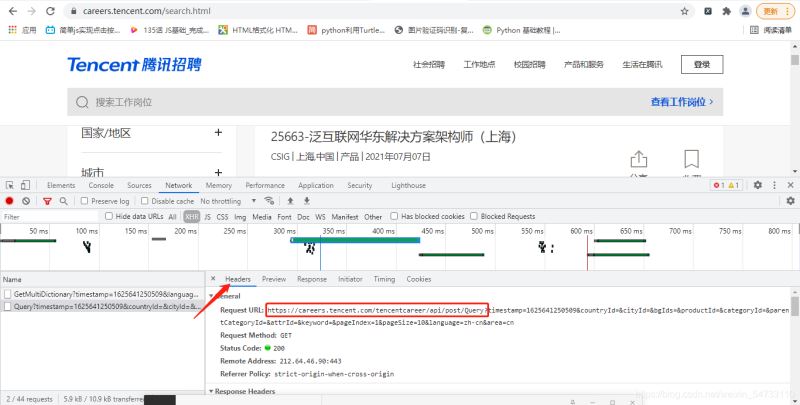
Task: Export HAR file with download arrow
Action: (x=307, y=200)
